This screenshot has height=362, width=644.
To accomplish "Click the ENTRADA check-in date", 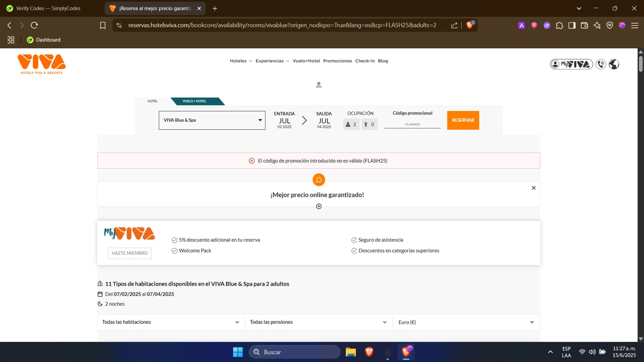I will click(x=284, y=120).
